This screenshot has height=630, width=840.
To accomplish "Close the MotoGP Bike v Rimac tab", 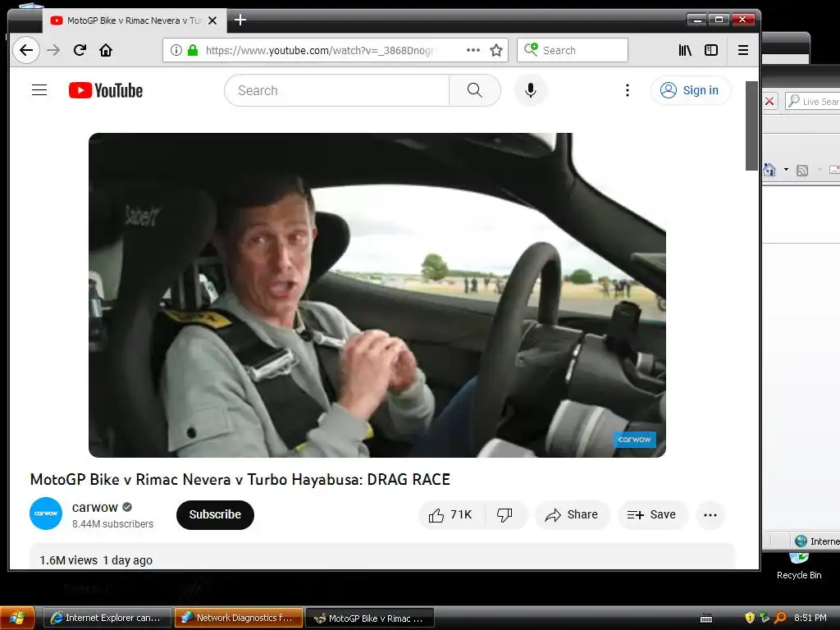I will (x=212, y=21).
